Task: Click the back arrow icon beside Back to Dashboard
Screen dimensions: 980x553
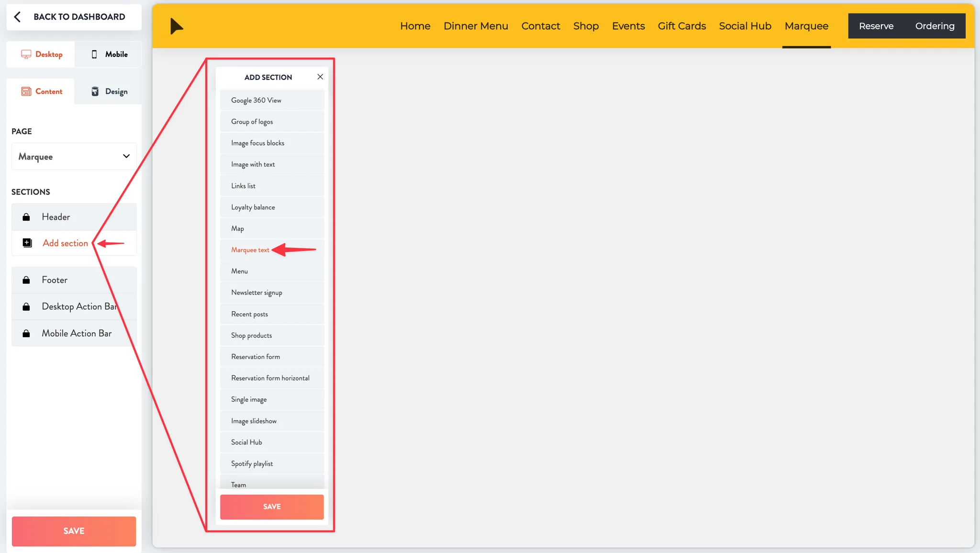Action: coord(17,17)
